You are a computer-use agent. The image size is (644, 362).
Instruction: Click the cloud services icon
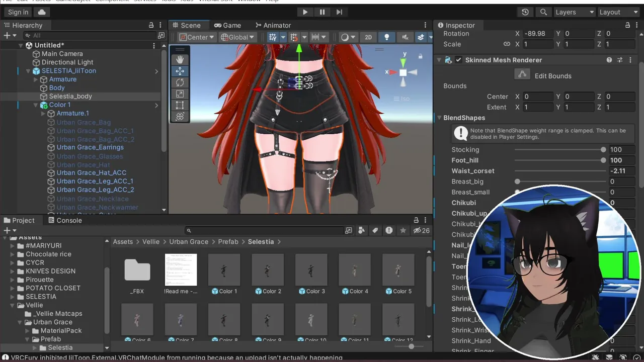(41, 12)
